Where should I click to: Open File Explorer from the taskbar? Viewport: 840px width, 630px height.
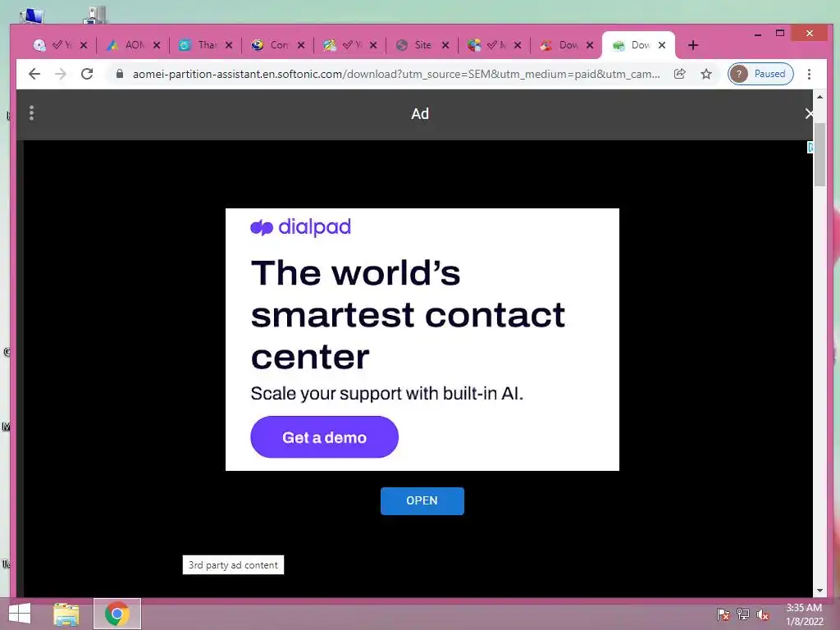click(x=66, y=614)
